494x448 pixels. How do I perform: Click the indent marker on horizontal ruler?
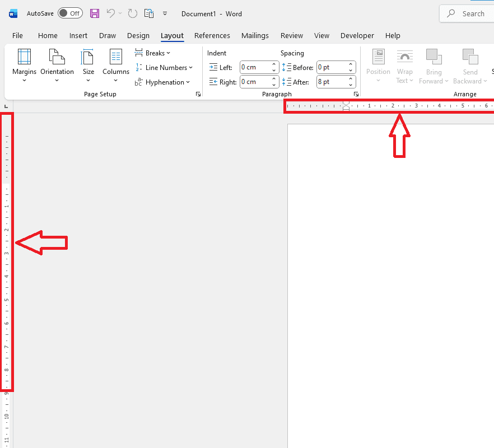(346, 106)
